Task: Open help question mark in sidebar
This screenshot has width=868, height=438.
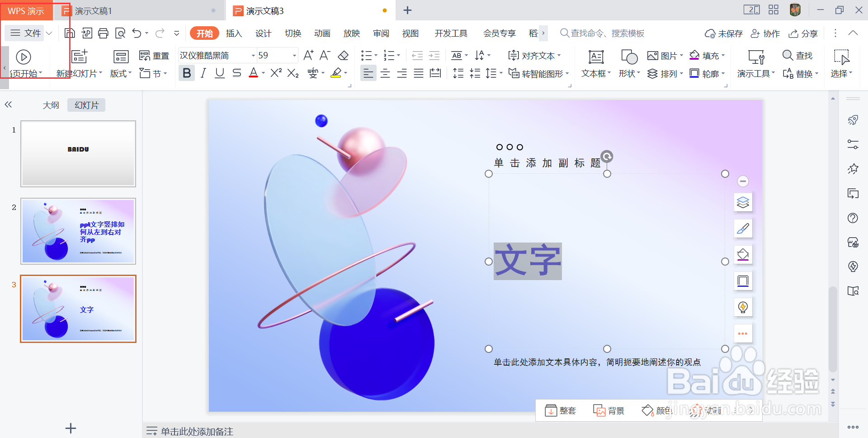Action: point(853,218)
